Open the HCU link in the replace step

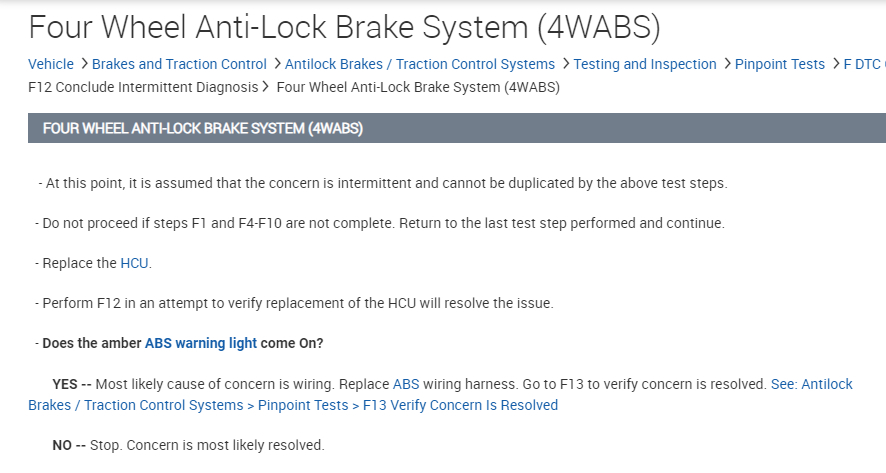click(135, 264)
